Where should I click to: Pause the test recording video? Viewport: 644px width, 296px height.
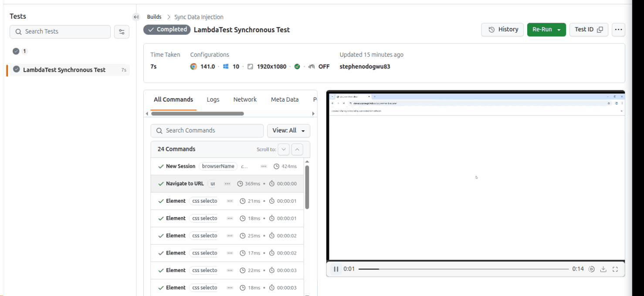pyautogui.click(x=336, y=269)
